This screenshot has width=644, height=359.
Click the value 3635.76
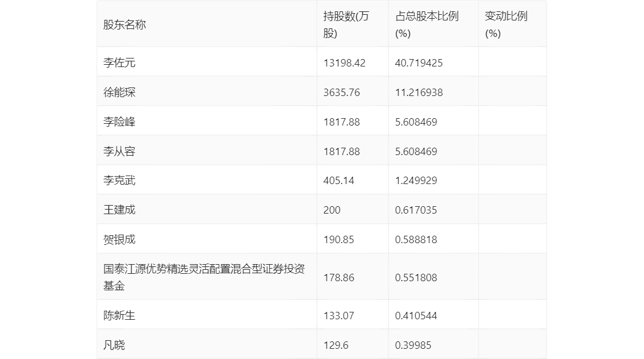(x=341, y=93)
